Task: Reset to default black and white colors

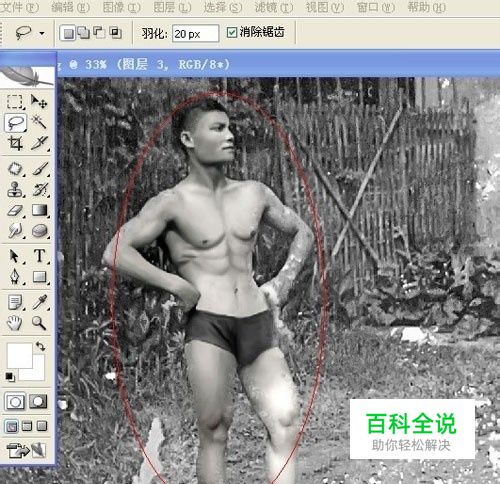Action: 10,377
